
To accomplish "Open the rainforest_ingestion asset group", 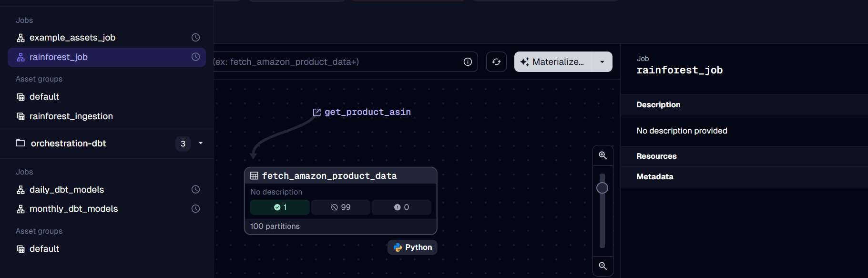I will pyautogui.click(x=71, y=116).
